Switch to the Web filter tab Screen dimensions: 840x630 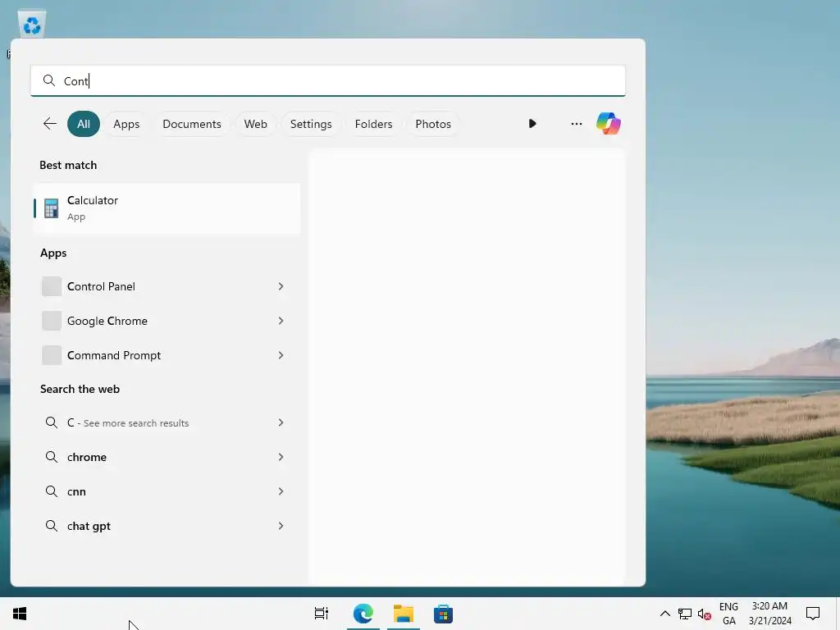click(x=256, y=124)
